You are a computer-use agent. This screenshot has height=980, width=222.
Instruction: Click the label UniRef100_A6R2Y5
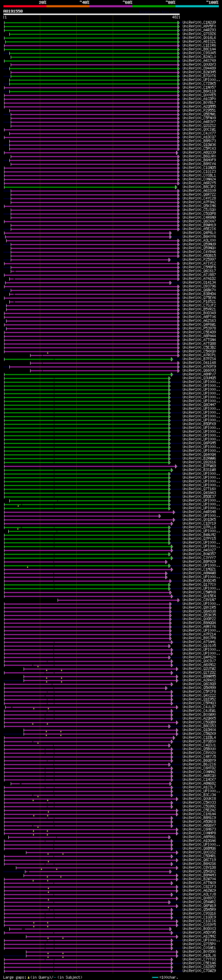coord(199,183)
